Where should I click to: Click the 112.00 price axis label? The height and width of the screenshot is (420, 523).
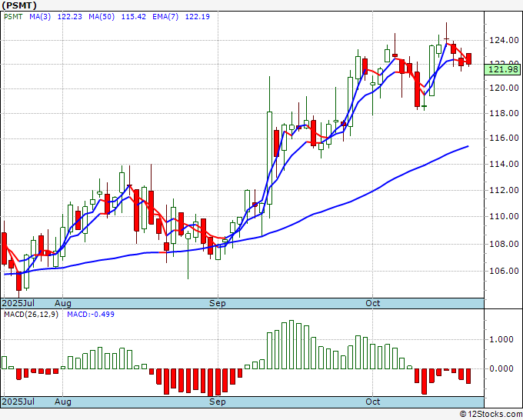click(504, 190)
